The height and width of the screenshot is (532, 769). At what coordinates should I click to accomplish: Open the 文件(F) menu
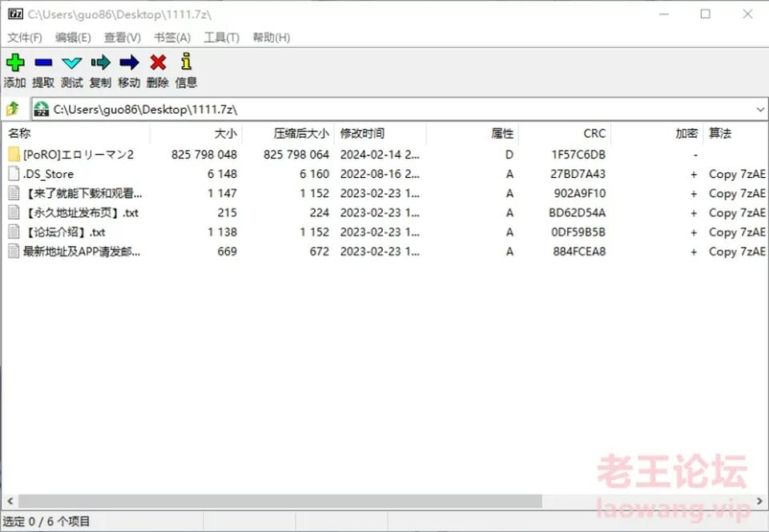coord(25,38)
